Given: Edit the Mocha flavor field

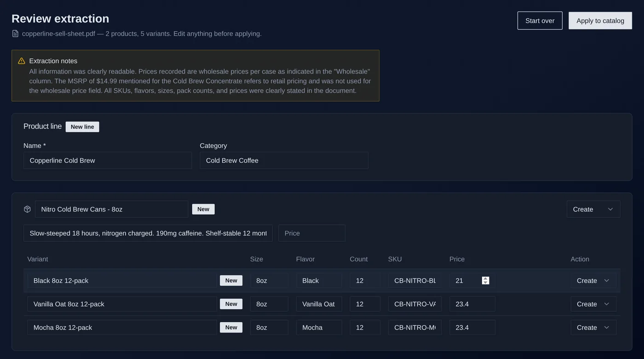Looking at the screenshot, I should point(319,327).
